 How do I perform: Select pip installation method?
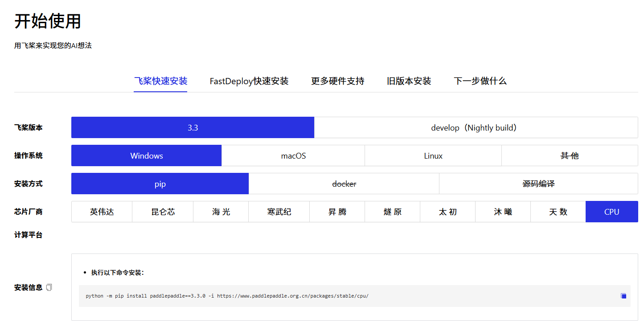[x=160, y=184]
